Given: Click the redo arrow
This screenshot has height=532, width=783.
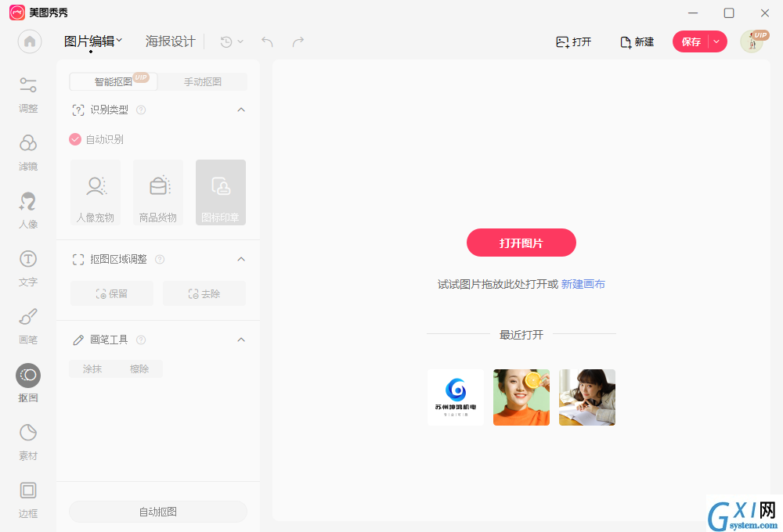Looking at the screenshot, I should point(298,42).
